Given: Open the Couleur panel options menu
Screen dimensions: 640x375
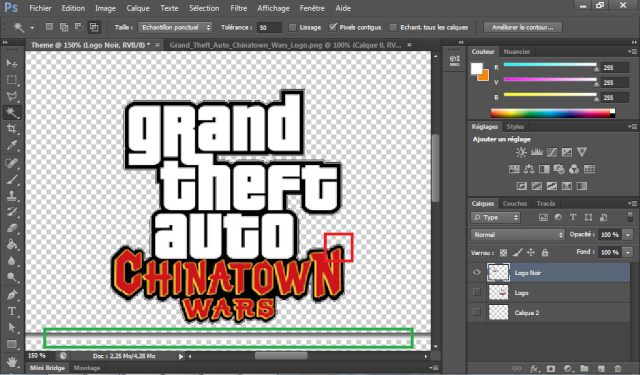Looking at the screenshot, I should [633, 51].
